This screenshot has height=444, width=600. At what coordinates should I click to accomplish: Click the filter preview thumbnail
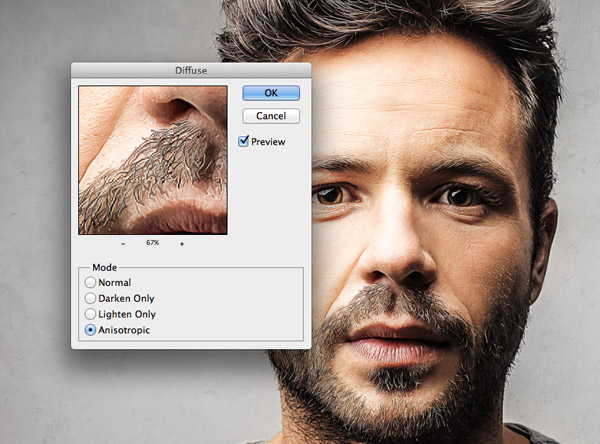(x=153, y=160)
